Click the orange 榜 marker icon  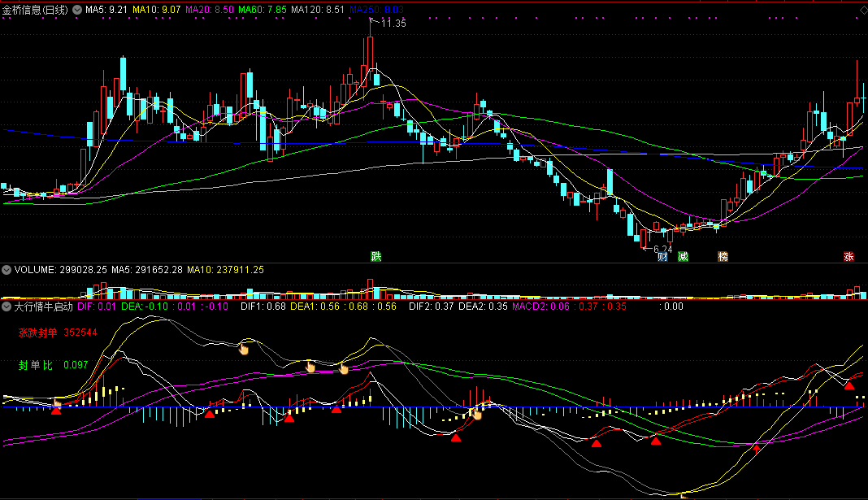pyautogui.click(x=723, y=256)
